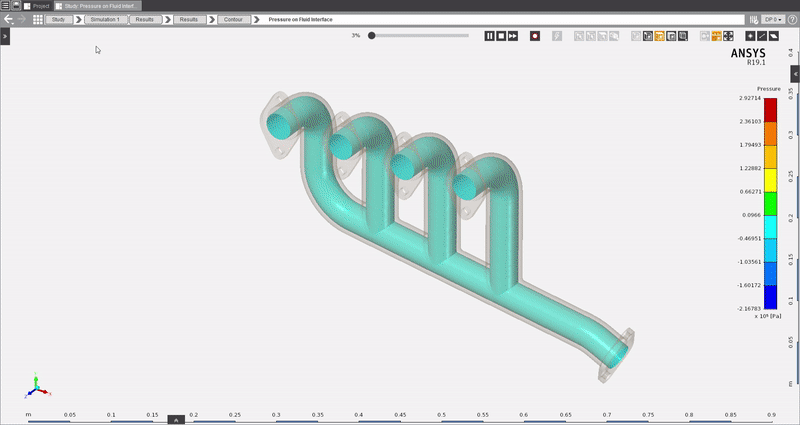Open the hamburger main menu
The height and width of the screenshot is (425, 800).
(6, 6)
